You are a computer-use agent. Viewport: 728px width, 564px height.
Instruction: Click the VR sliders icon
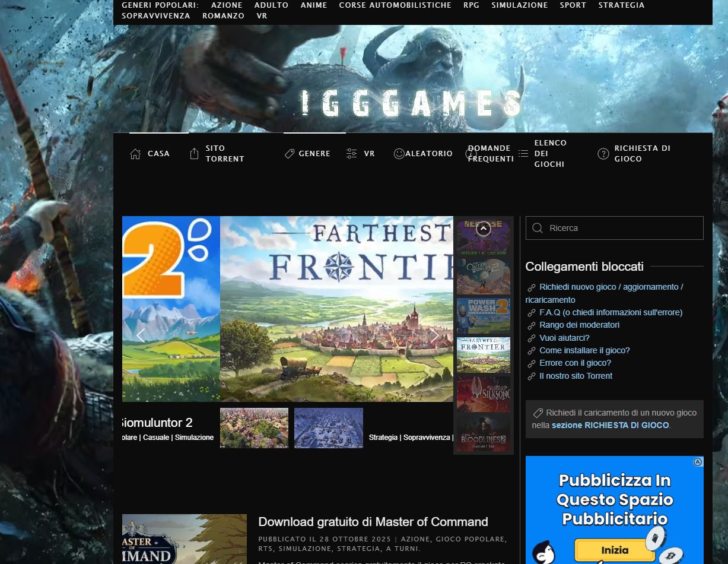(352, 154)
